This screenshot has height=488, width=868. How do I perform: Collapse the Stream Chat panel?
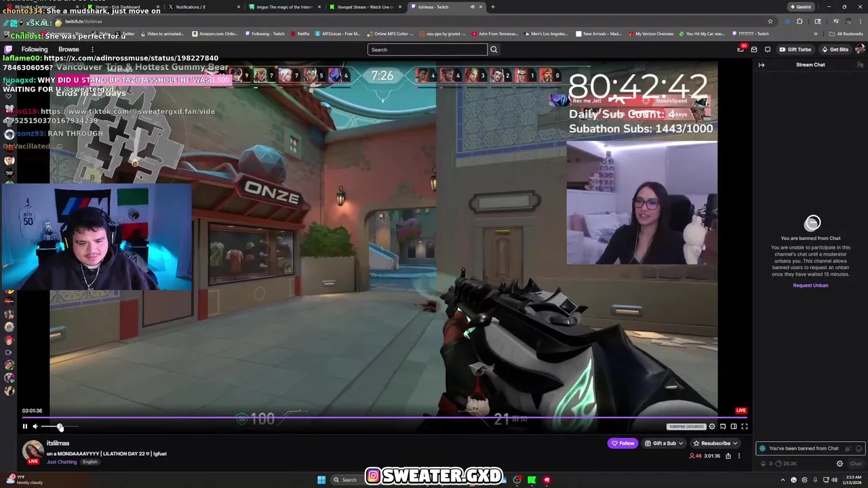(x=762, y=65)
